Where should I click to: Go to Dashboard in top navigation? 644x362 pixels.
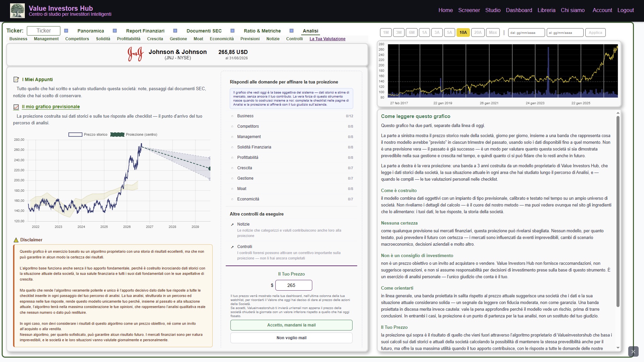pyautogui.click(x=519, y=10)
